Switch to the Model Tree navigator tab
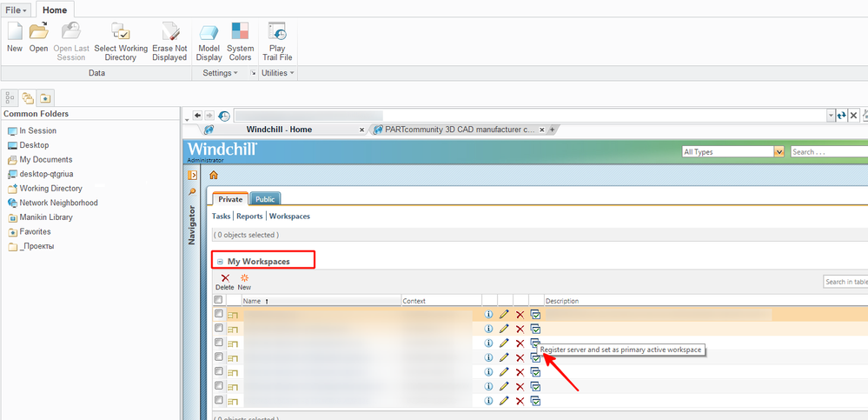868x420 pixels. (x=10, y=98)
